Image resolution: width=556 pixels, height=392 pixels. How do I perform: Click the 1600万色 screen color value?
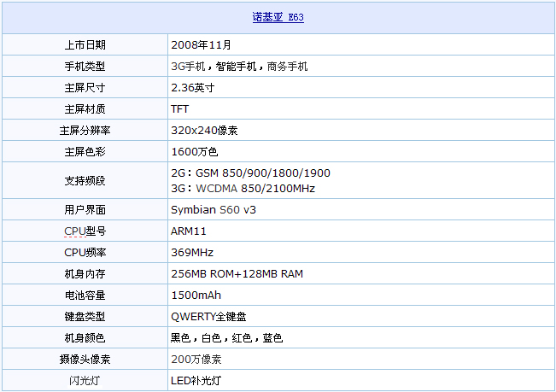click(x=195, y=151)
